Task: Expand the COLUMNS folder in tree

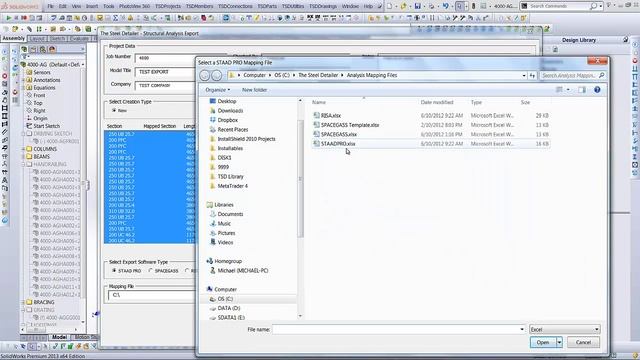Action: [23, 149]
